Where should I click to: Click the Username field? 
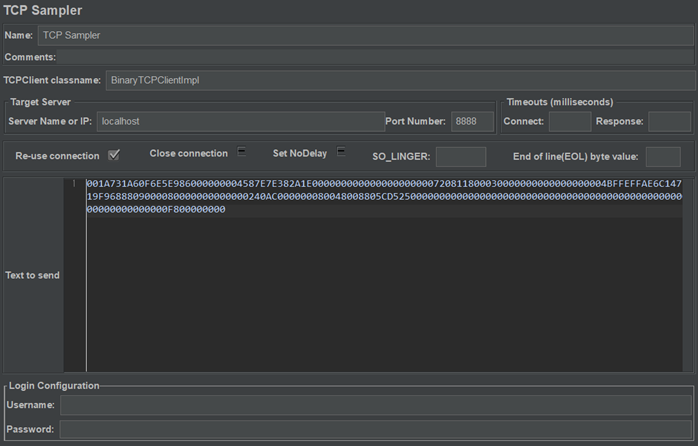[376, 405]
